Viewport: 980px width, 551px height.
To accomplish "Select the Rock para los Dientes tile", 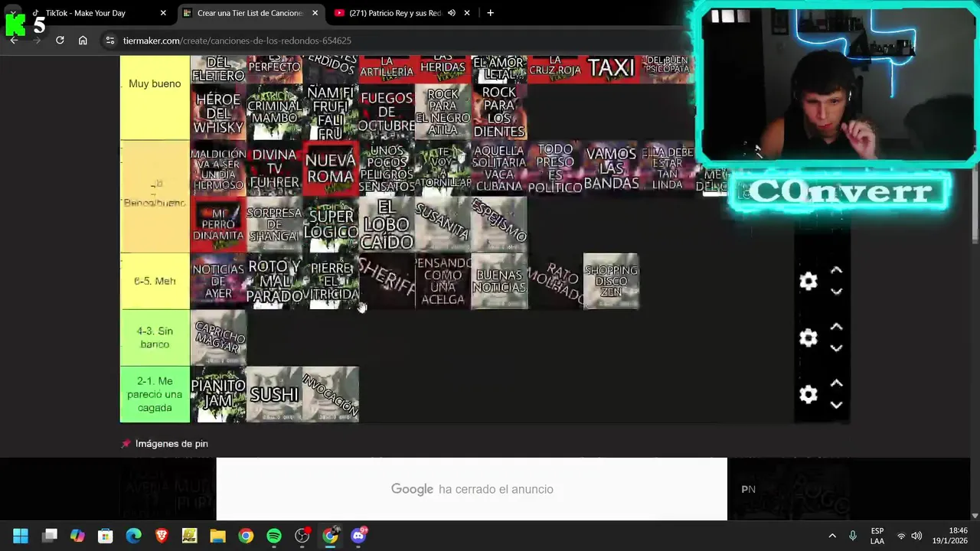I will click(x=499, y=112).
